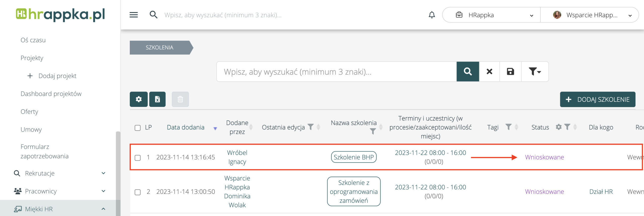Sort the Nazwa szkolenia column arrows
The height and width of the screenshot is (216, 644).
pyautogui.click(x=381, y=127)
